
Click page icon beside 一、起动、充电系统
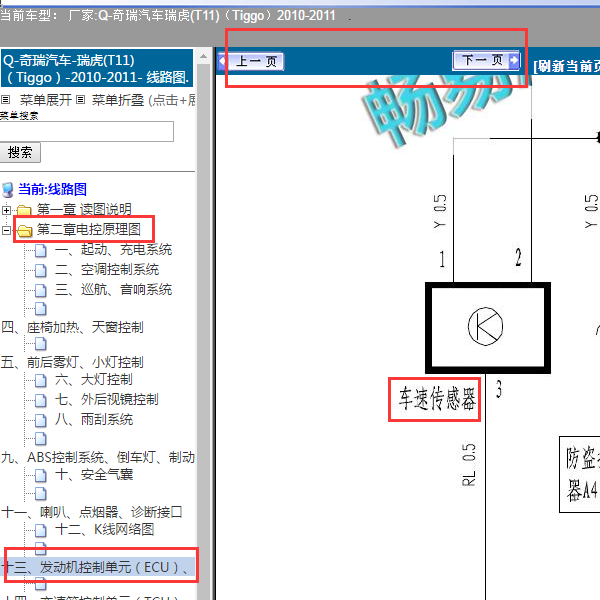click(41, 250)
